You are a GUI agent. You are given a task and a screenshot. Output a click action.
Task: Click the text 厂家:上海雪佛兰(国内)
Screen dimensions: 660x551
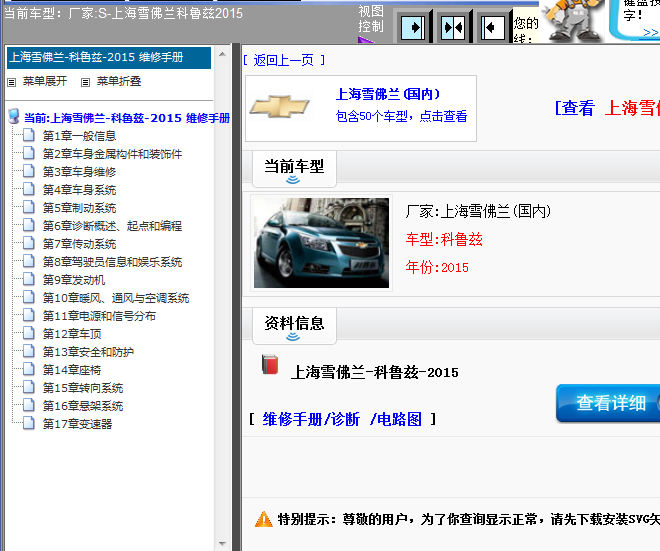(478, 211)
